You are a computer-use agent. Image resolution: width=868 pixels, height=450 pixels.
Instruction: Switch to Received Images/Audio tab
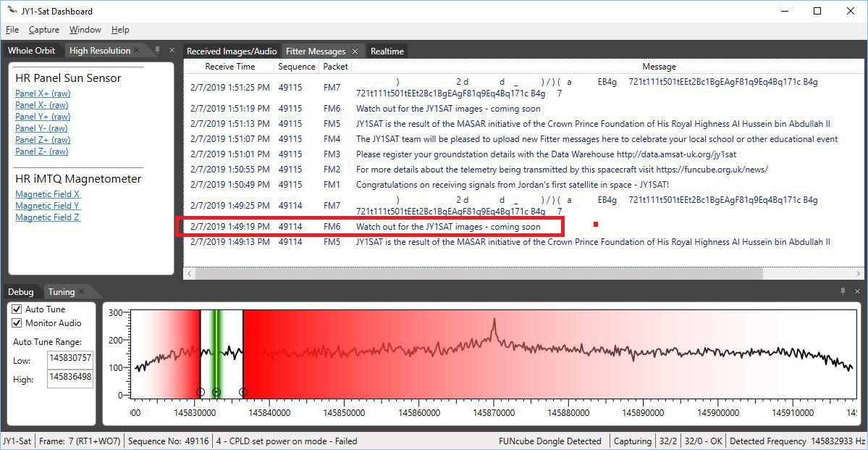[232, 51]
